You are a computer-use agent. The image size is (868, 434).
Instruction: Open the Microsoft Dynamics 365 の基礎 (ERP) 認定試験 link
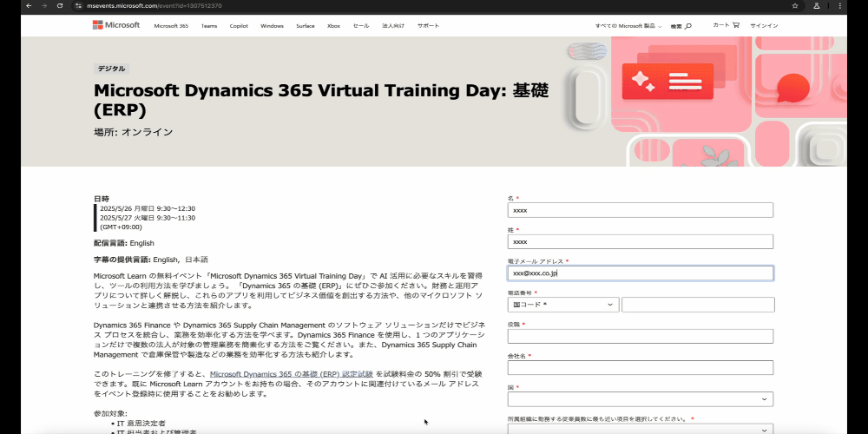pyautogui.click(x=291, y=373)
